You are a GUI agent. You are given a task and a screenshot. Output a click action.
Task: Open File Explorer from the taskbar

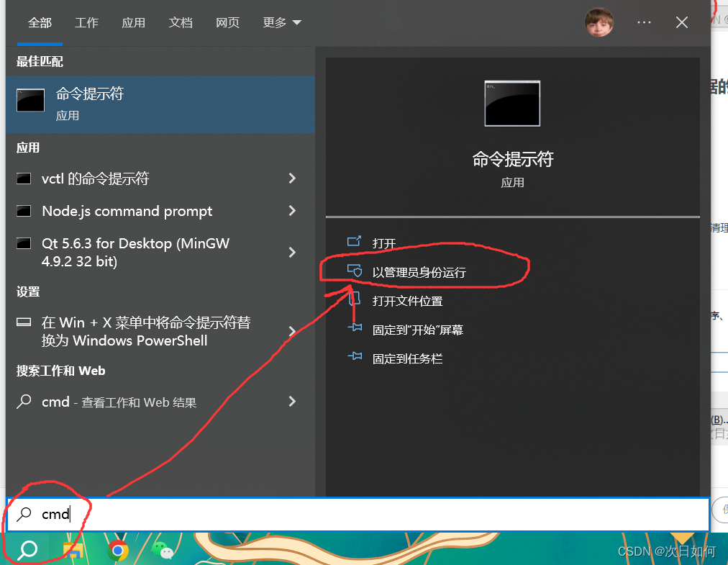tap(73, 550)
